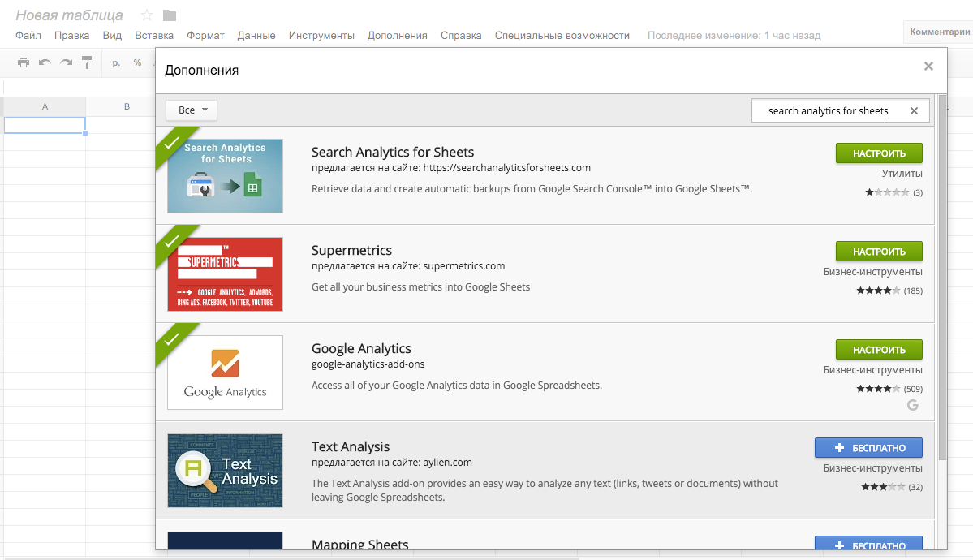Open the Специальные возможности menu
Viewport: 973px width, 560px height.
[x=562, y=36]
